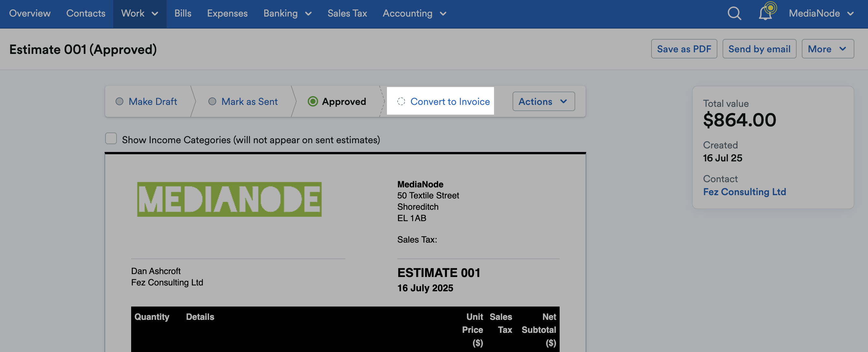
Task: Click the Net Subtotal column header
Action: (539, 330)
